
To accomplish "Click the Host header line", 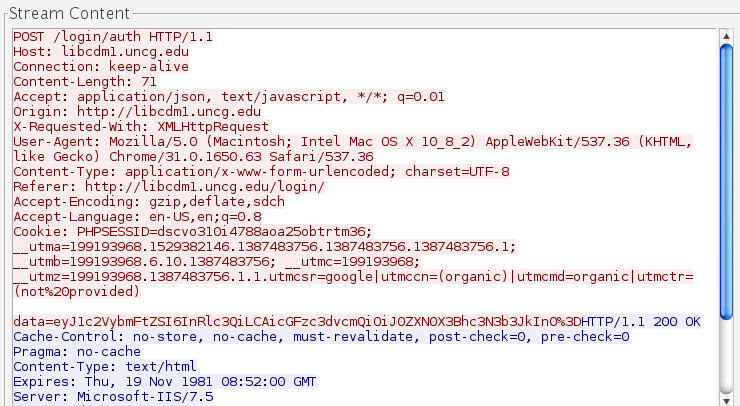I will [x=100, y=51].
